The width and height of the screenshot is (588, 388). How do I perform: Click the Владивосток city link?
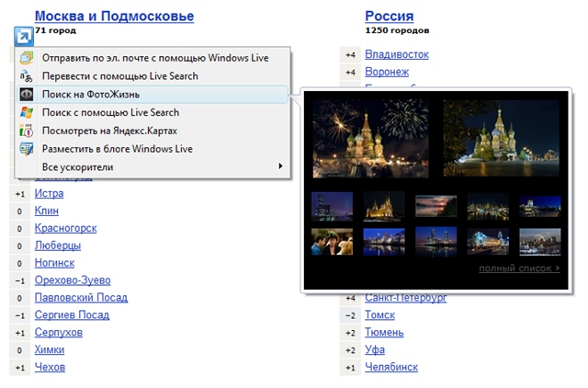[397, 54]
